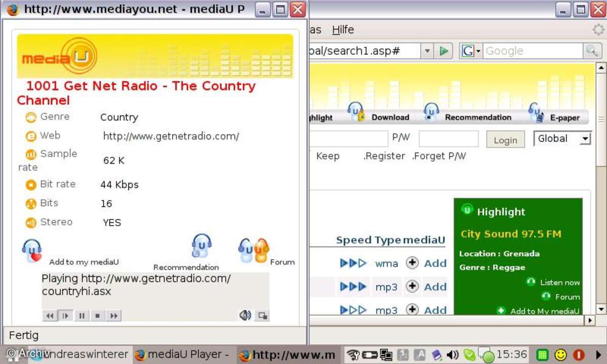The image size is (607, 364).
Task: Open Recommendation icon in player window
Action: (x=201, y=246)
